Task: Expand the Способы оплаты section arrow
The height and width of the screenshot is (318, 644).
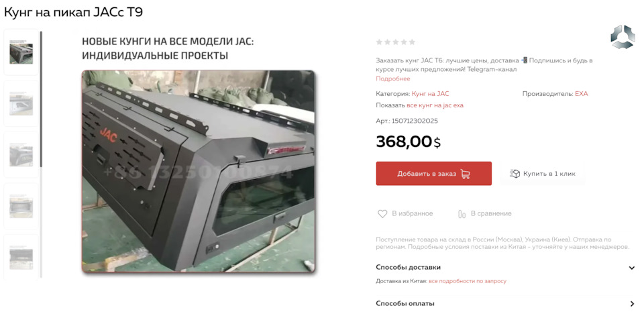Action: 632,304
